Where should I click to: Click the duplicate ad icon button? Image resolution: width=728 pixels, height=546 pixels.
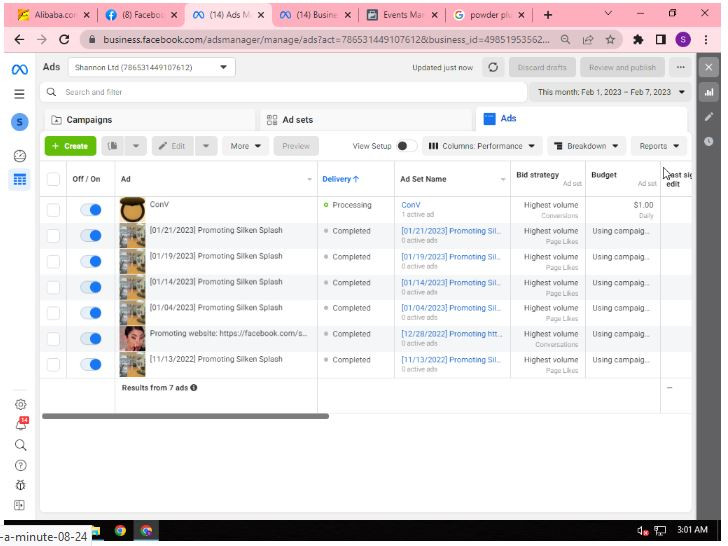point(113,146)
